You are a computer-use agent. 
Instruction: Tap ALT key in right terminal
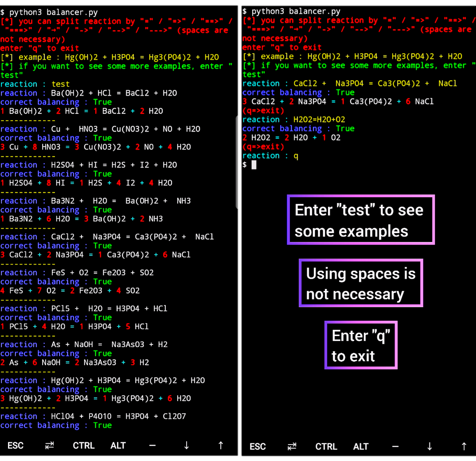coord(361,446)
